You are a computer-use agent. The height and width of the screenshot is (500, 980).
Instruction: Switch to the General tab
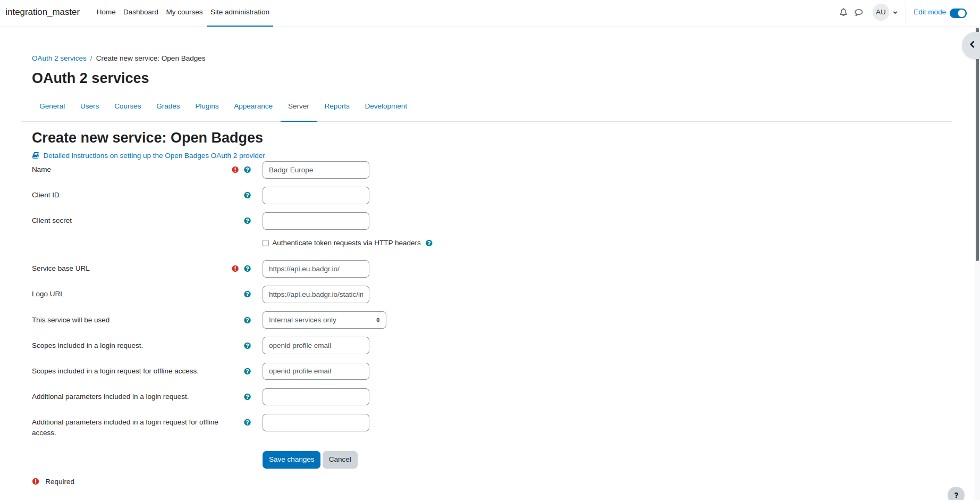click(52, 106)
